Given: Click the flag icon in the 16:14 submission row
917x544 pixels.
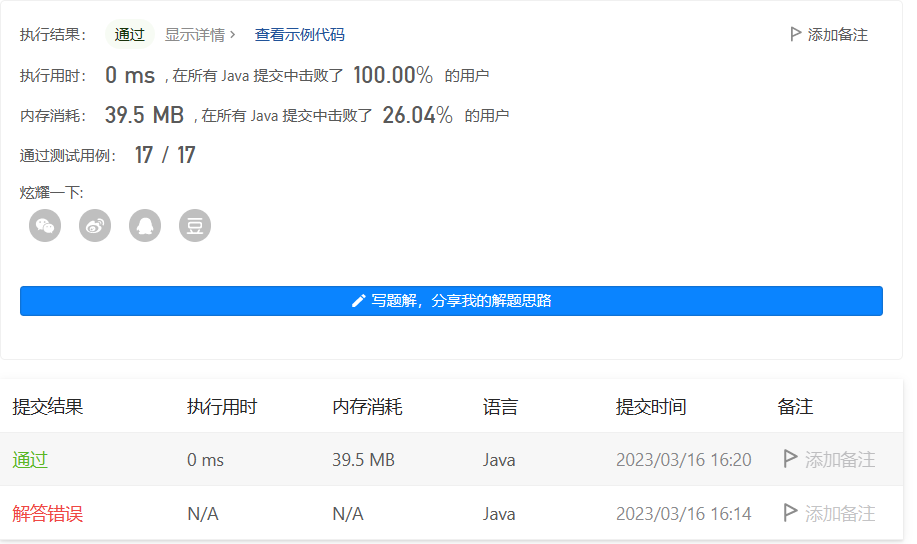Looking at the screenshot, I should tap(790, 512).
